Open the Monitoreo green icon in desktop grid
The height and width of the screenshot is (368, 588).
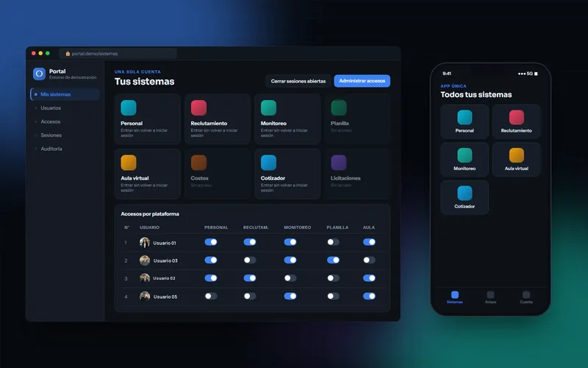click(268, 107)
